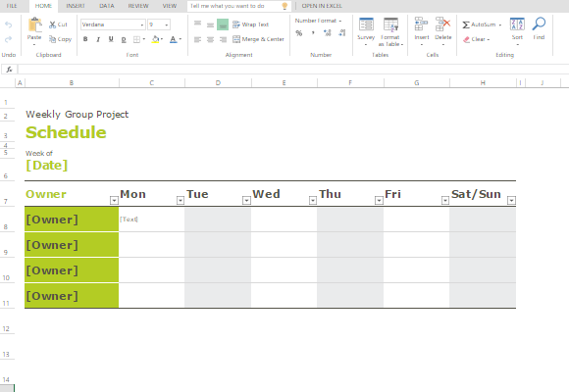Click the Find magnifier icon
569x392 pixels.
tap(539, 24)
